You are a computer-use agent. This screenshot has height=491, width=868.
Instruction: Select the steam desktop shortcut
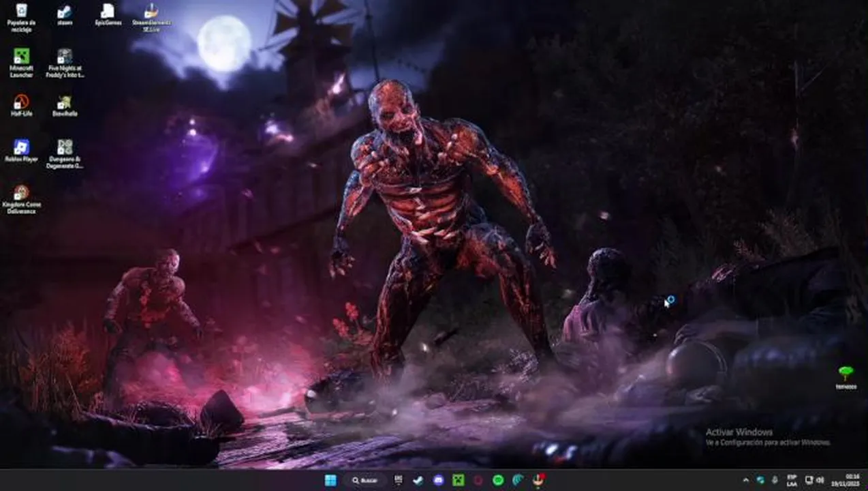pyautogui.click(x=65, y=15)
